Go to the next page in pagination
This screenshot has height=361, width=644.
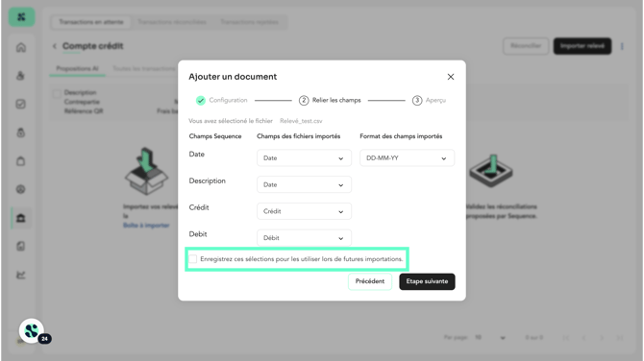[602, 338]
